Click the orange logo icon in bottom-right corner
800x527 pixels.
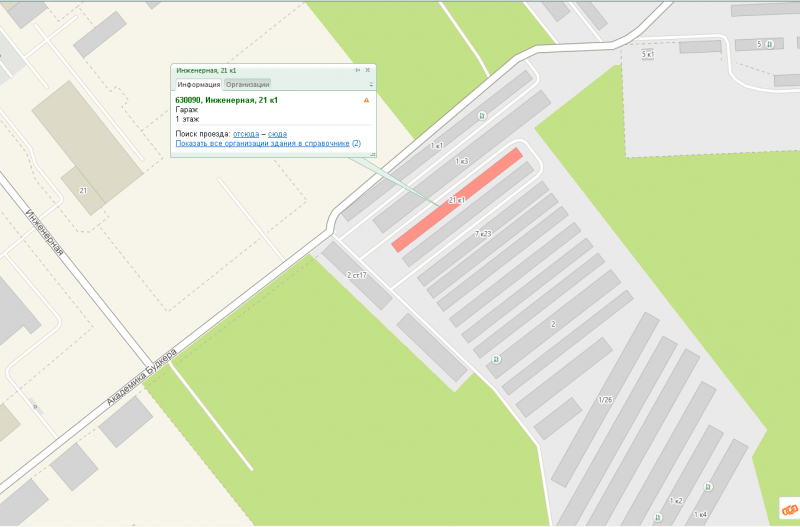pos(789,509)
